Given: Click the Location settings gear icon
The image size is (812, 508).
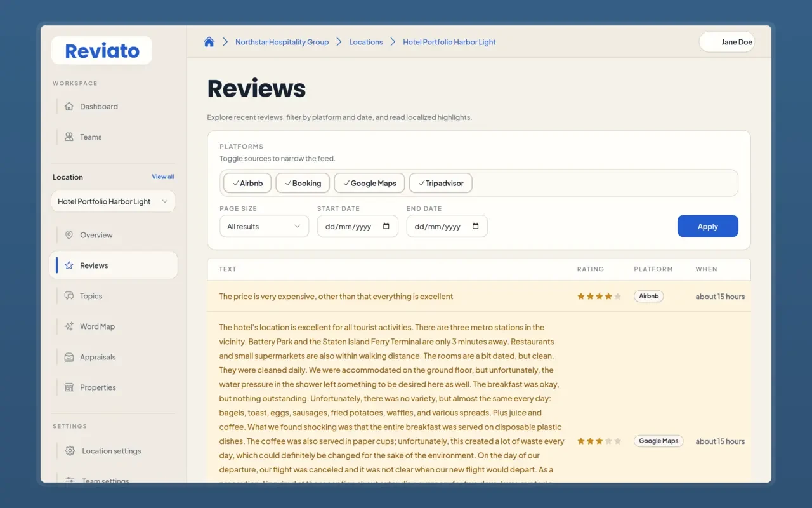Looking at the screenshot, I should (x=70, y=451).
